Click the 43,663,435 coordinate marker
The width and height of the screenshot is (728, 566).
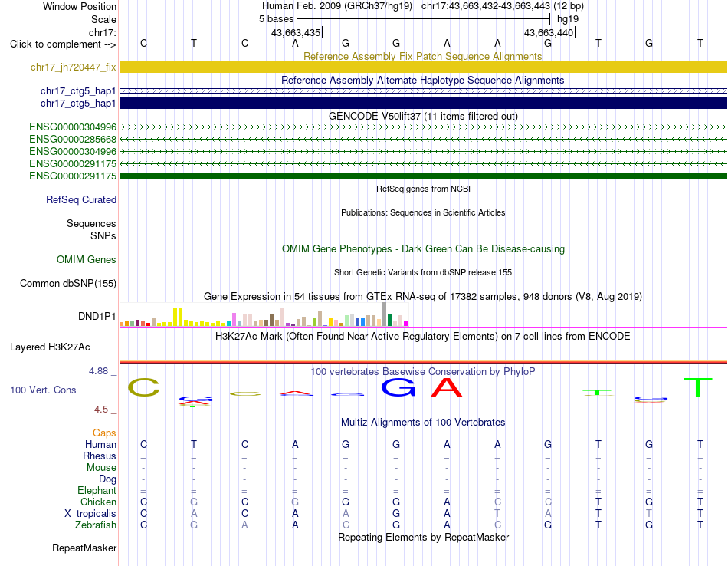[x=296, y=32]
